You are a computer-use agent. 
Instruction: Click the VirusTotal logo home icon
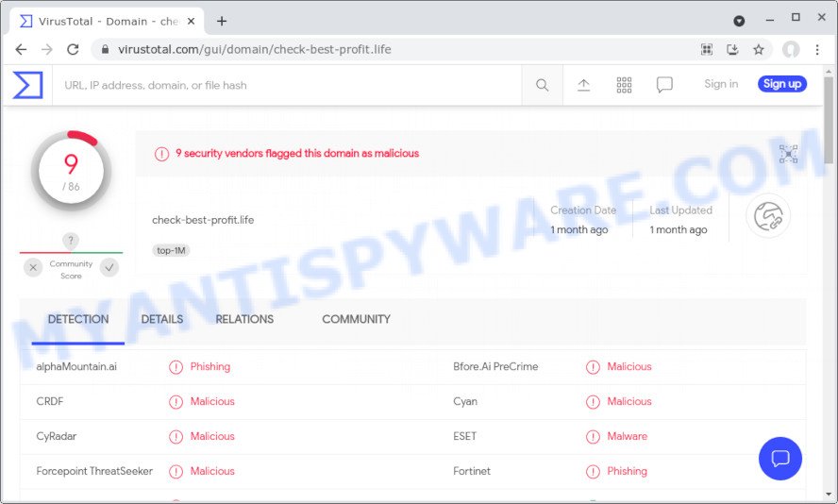27,85
